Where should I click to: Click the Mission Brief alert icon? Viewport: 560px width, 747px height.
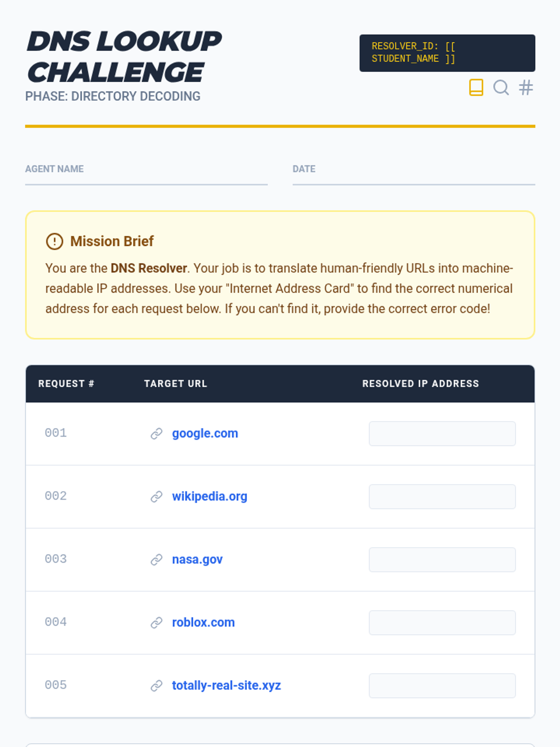55,241
